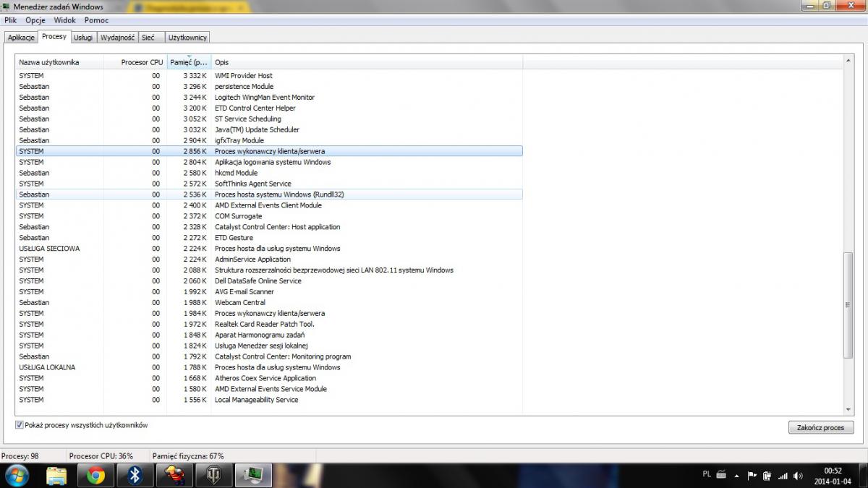Click the volume tray icon

798,476
